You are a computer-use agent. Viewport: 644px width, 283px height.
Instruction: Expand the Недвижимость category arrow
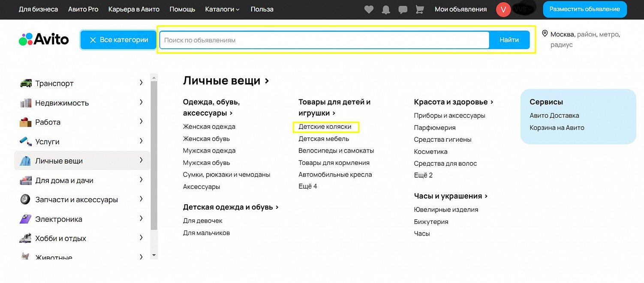141,102
